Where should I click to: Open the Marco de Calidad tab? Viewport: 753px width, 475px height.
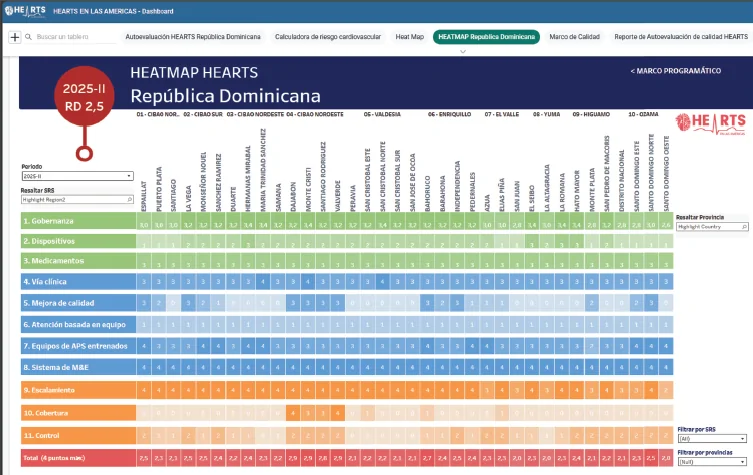pyautogui.click(x=574, y=37)
